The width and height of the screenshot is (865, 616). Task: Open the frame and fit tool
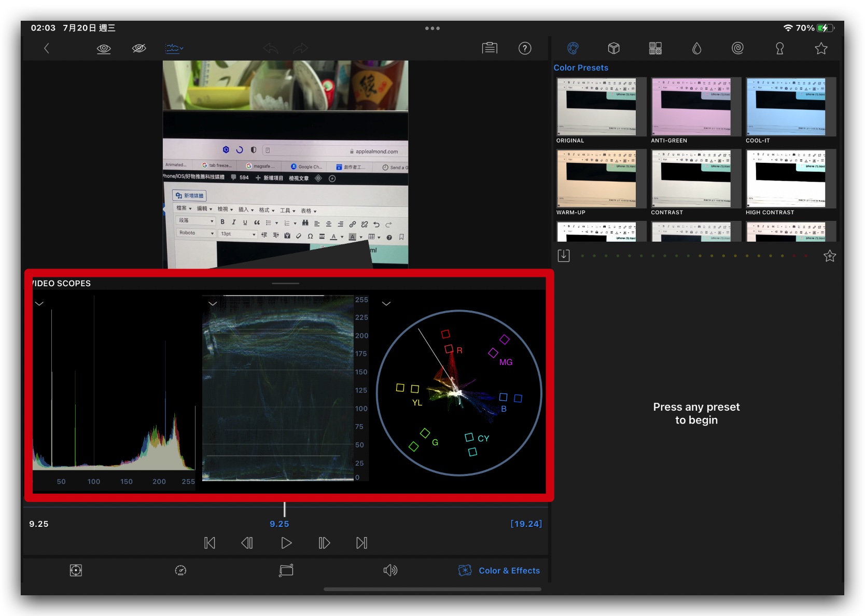tap(76, 570)
